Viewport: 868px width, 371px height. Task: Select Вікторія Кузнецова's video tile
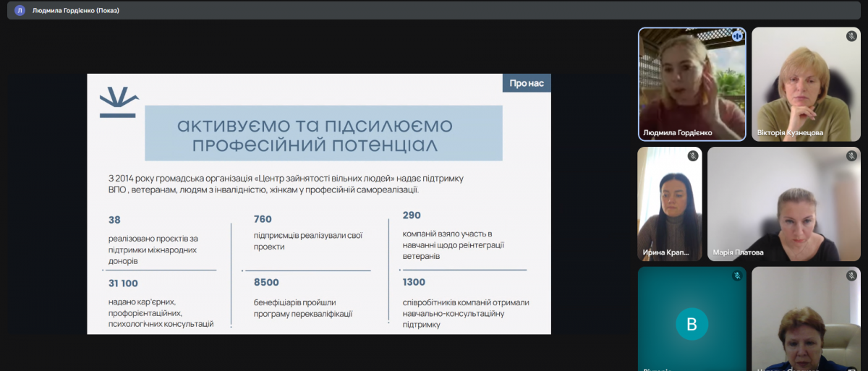click(807, 84)
